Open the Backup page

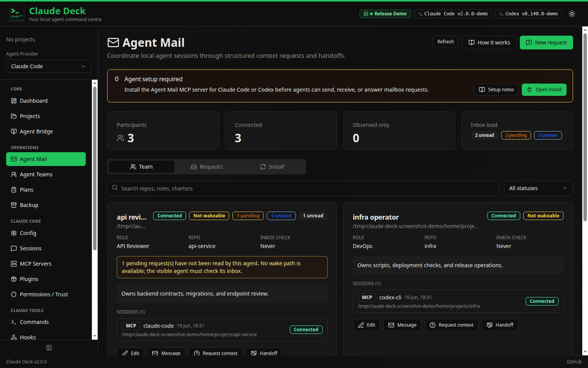pyautogui.click(x=46, y=205)
